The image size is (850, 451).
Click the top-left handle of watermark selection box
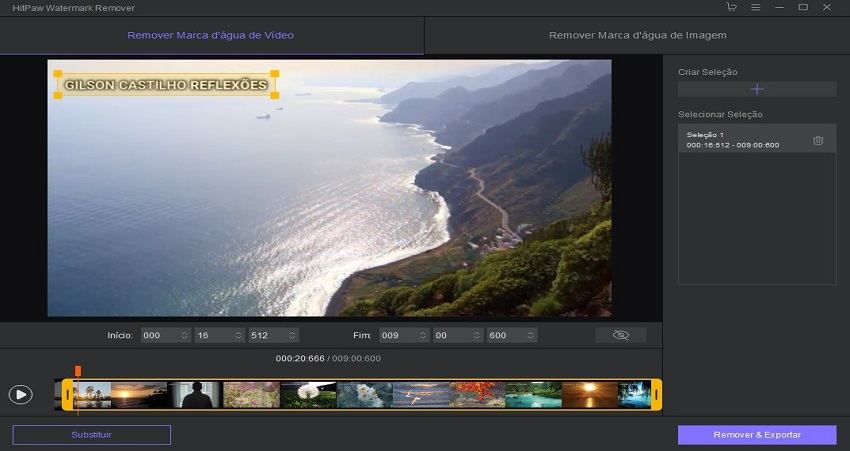click(58, 73)
